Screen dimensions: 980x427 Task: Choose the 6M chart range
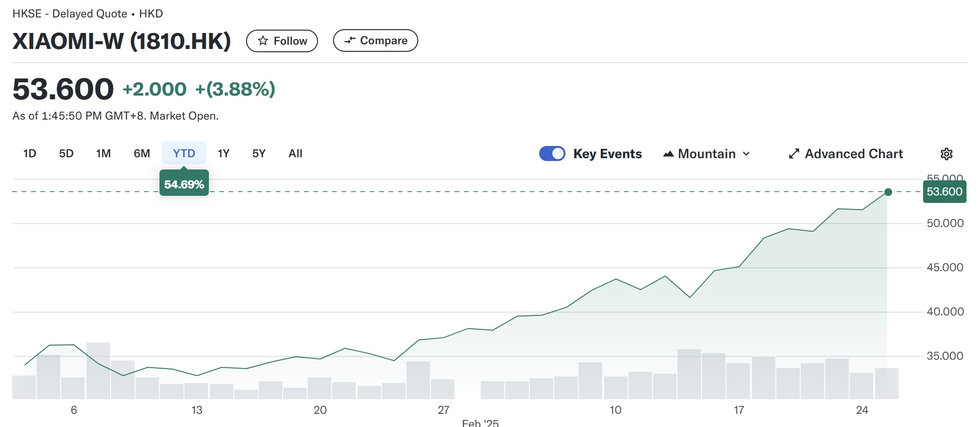142,153
